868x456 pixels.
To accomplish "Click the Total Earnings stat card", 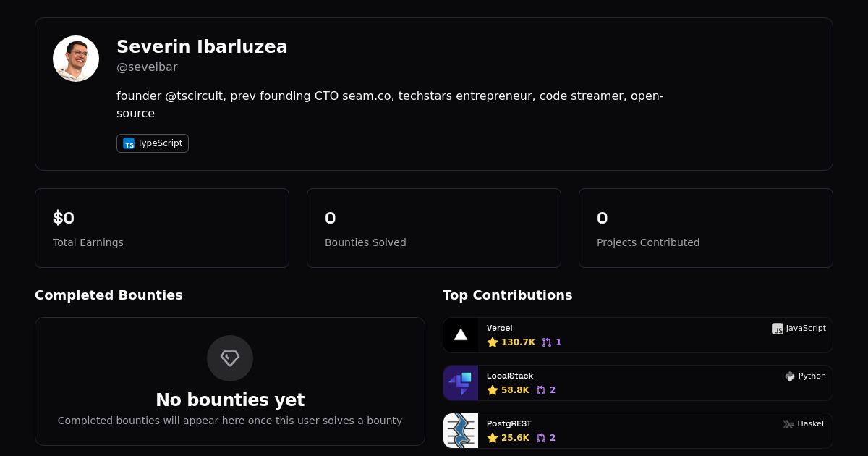I will (x=162, y=228).
